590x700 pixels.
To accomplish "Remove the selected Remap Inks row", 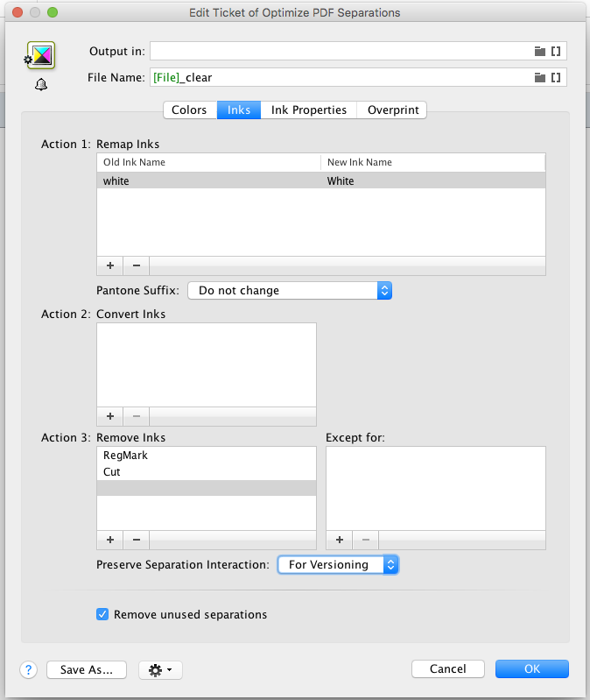I will (137, 265).
